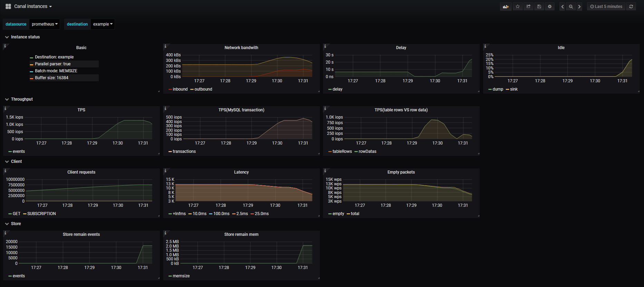This screenshot has height=287, width=644.
Task: Star this dashboard
Action: 518,7
